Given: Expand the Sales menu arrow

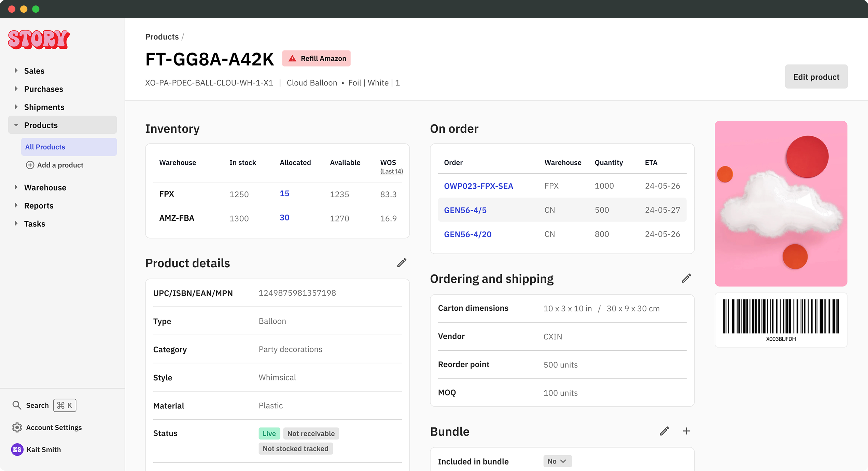Looking at the screenshot, I should coord(16,71).
